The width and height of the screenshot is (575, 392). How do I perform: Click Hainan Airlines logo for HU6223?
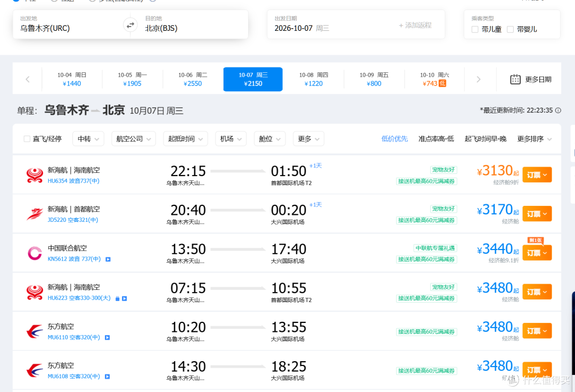click(35, 293)
